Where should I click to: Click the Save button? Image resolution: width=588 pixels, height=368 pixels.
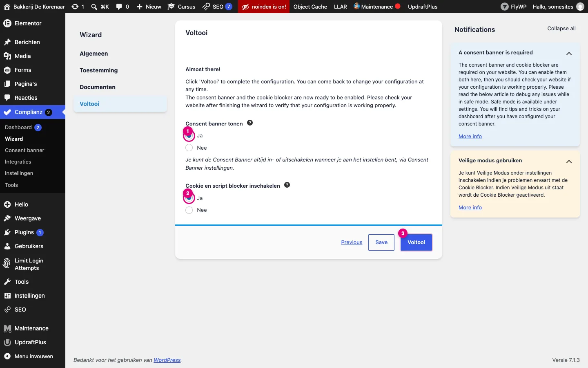pyautogui.click(x=381, y=242)
